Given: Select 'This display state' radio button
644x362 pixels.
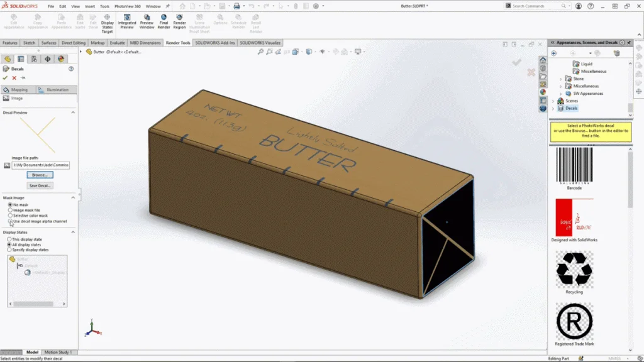Looking at the screenshot, I should pyautogui.click(x=9, y=239).
